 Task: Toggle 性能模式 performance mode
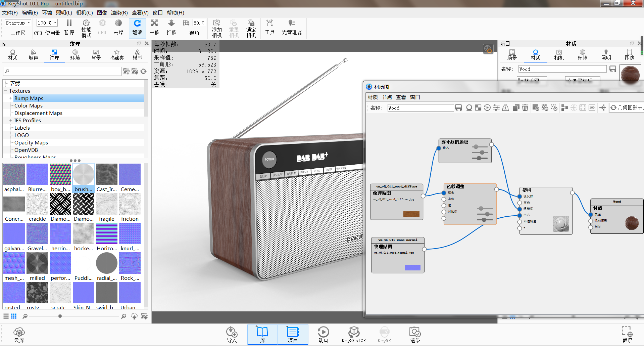[x=86, y=28]
